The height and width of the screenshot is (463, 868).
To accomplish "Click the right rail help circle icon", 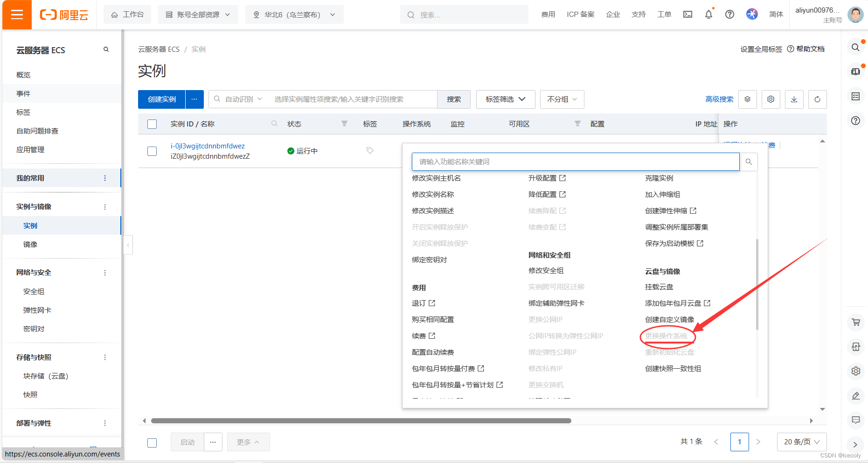I will click(855, 120).
